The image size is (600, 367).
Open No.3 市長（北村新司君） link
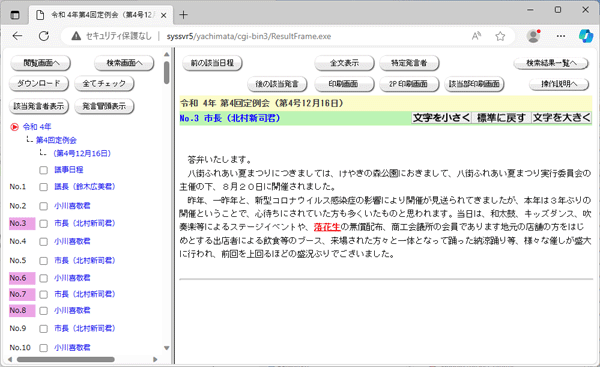point(85,223)
